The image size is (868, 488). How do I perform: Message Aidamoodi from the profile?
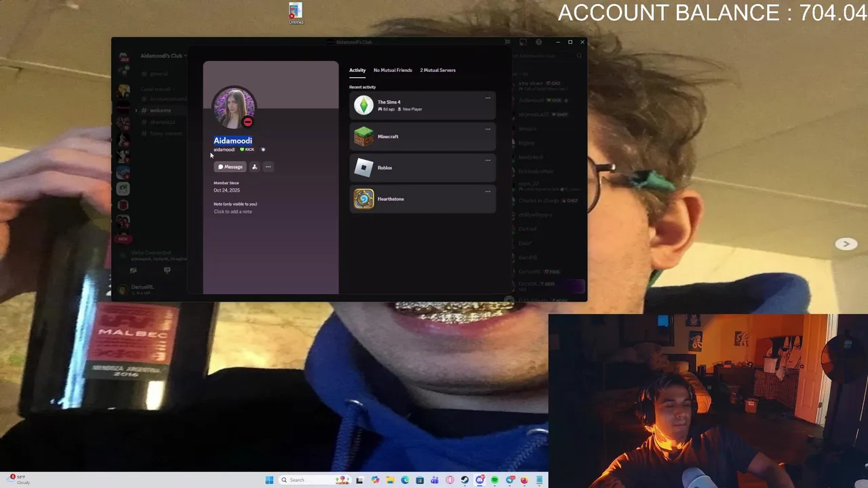coord(230,167)
